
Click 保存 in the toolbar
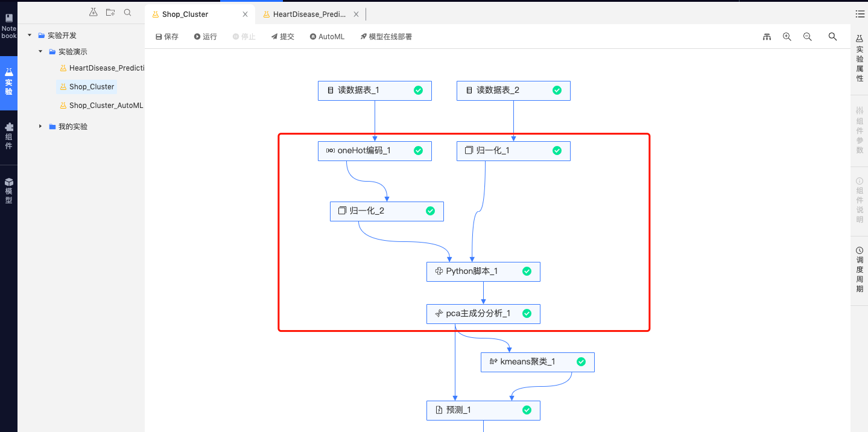click(x=167, y=37)
